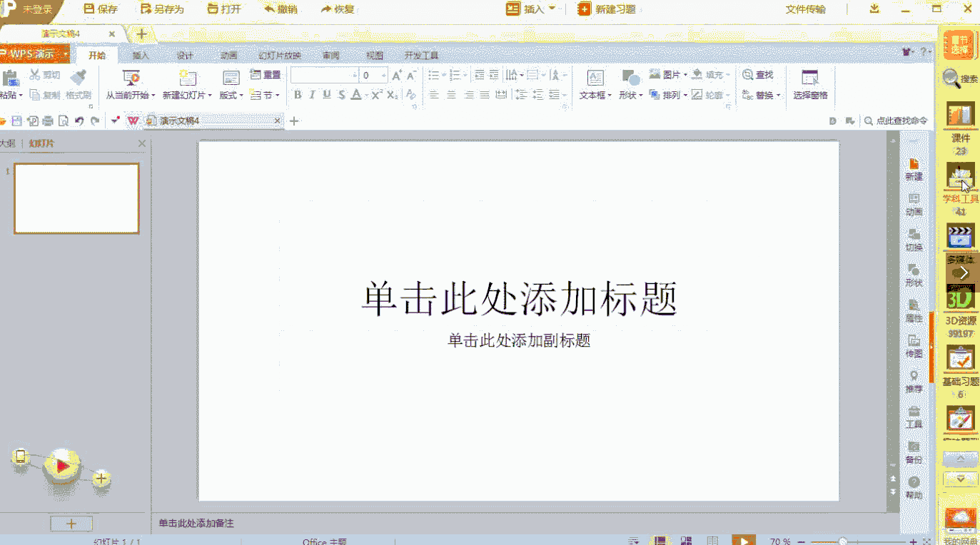Screen dimensions: 980x545
Task: Toggle text shadow S button
Action: pyautogui.click(x=342, y=95)
